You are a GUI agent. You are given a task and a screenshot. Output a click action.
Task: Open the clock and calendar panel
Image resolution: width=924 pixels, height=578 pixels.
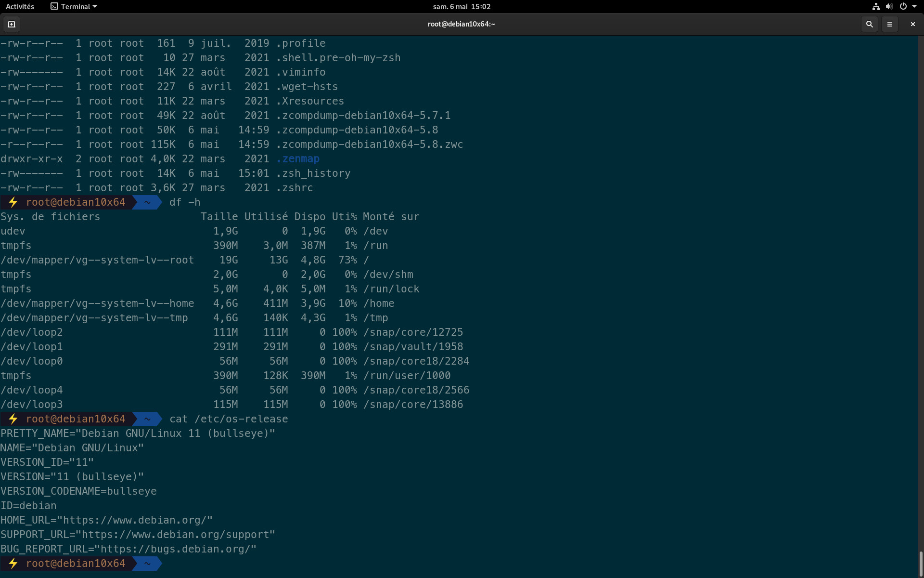coord(461,7)
